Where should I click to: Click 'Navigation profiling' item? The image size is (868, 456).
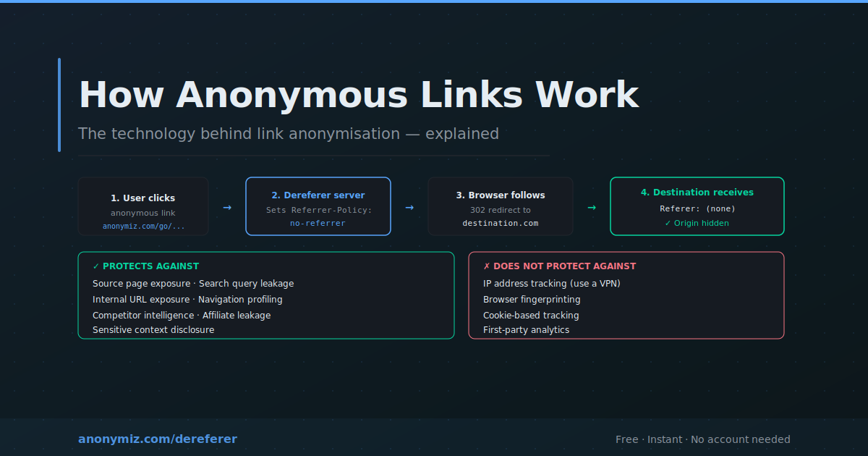[x=240, y=300]
